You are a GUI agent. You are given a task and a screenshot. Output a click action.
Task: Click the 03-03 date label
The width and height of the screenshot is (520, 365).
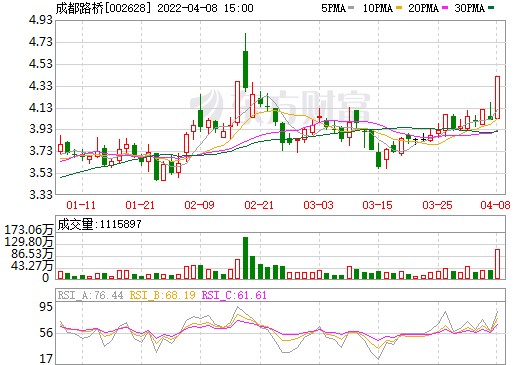(318, 205)
